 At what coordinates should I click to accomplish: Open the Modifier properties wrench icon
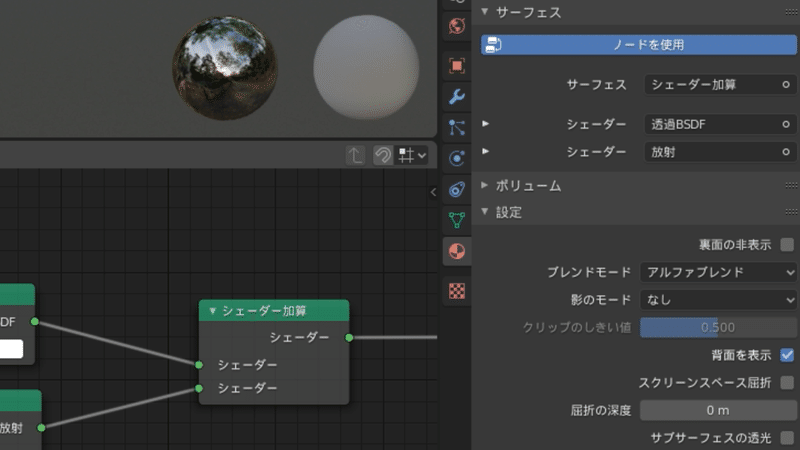coord(457,96)
